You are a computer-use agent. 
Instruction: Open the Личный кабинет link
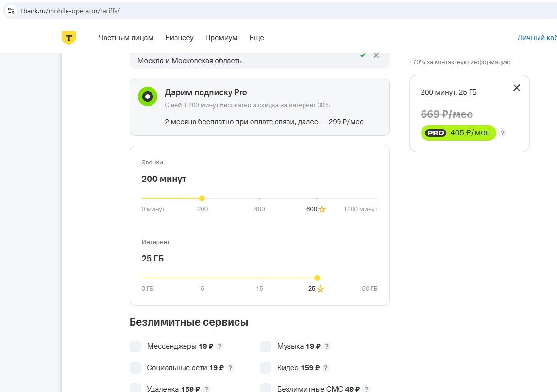[x=537, y=38]
